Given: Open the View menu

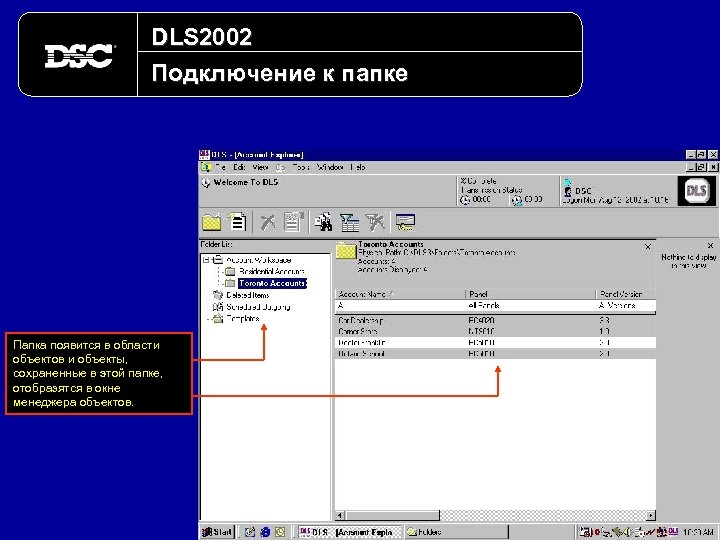Looking at the screenshot, I should 260,167.
